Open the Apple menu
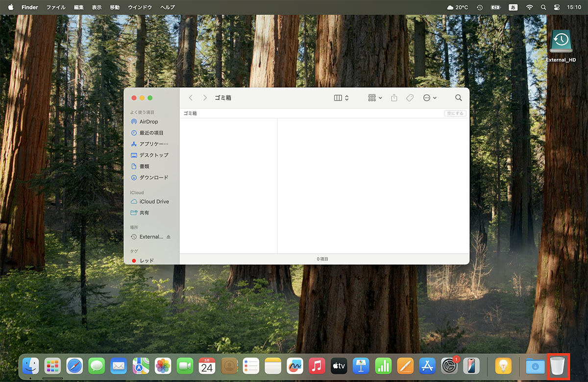The width and height of the screenshot is (588, 382). [x=11, y=7]
